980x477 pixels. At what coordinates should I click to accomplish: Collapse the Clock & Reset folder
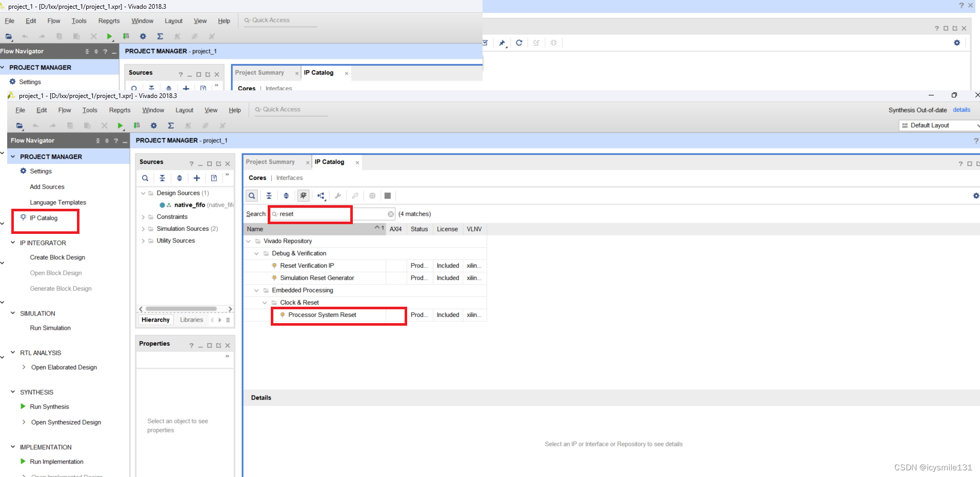pyautogui.click(x=265, y=303)
